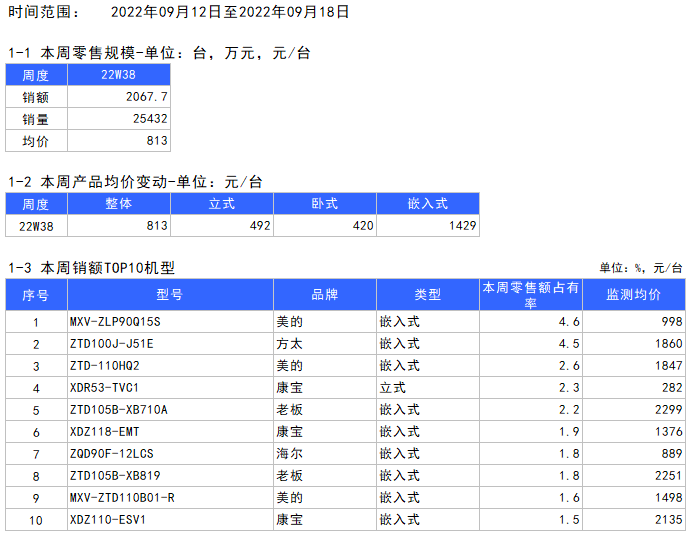Click type 立式 in XDR53-TVC1 row
The width and height of the screenshot is (690, 537).
[393, 388]
